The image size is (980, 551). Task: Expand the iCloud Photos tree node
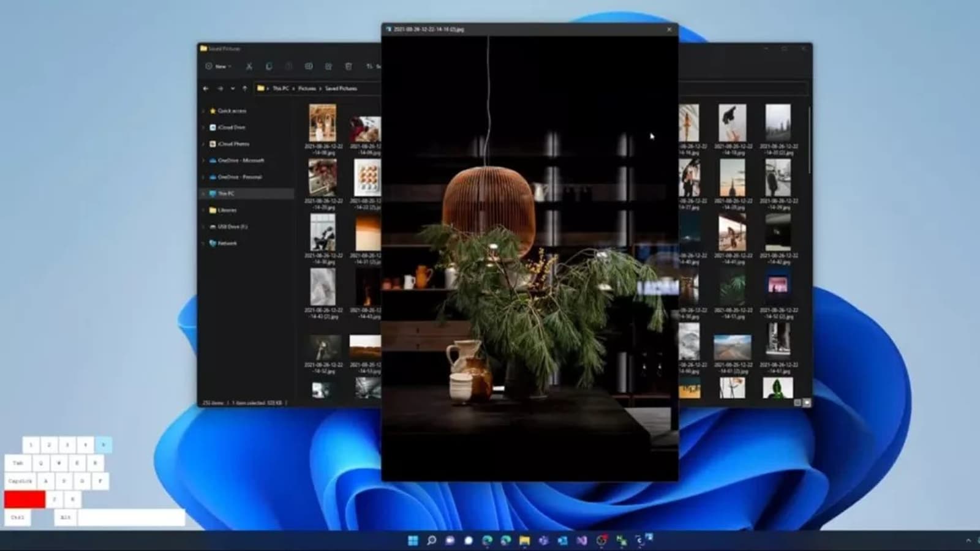point(204,144)
